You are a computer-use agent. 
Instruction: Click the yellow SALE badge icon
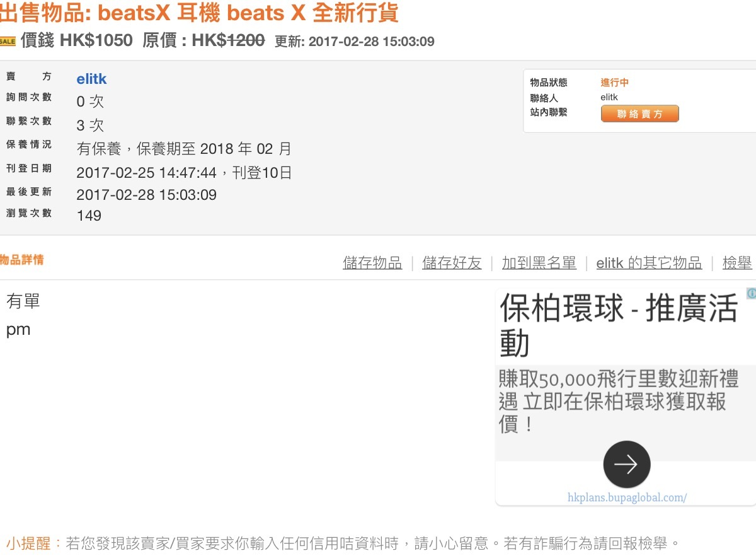(8, 42)
